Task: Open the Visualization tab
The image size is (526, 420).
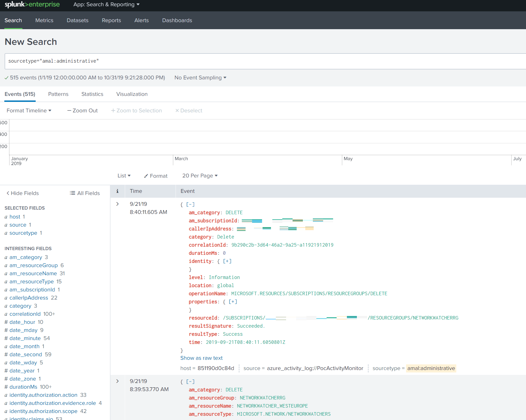Action: click(132, 94)
